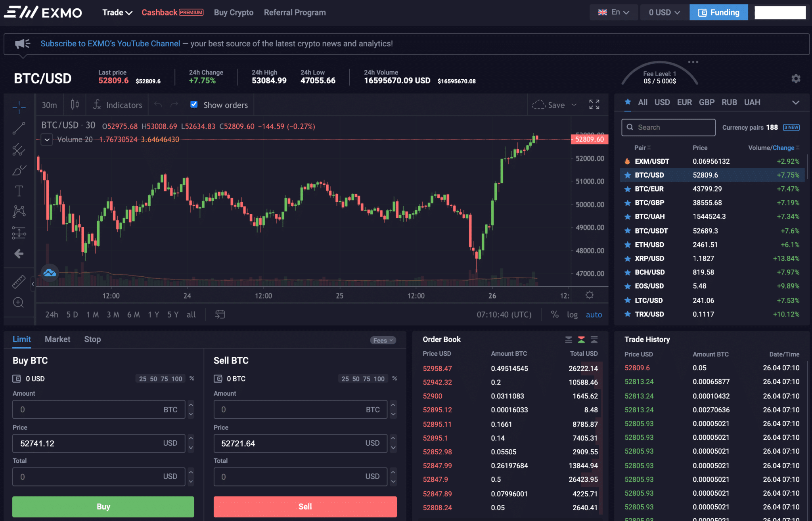Activate the zoom in tool
This screenshot has height=521, width=812.
pos(19,303)
